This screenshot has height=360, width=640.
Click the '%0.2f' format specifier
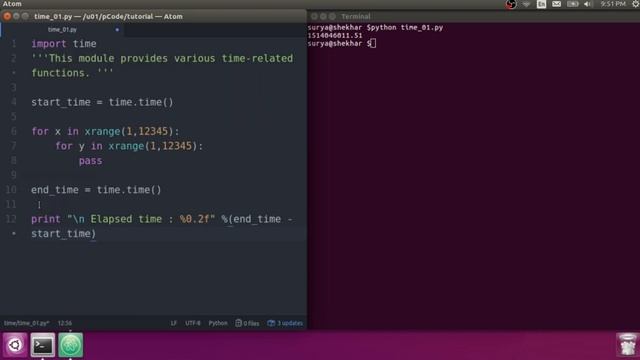(194, 219)
